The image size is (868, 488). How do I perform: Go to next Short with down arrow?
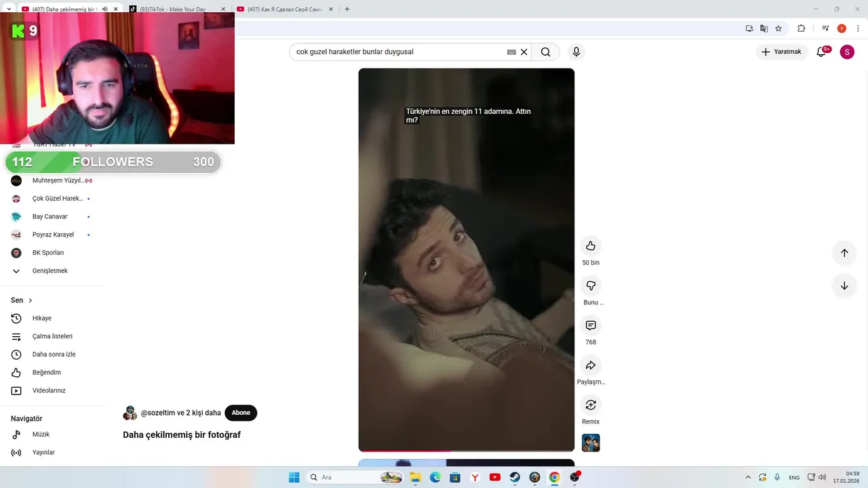(x=844, y=285)
